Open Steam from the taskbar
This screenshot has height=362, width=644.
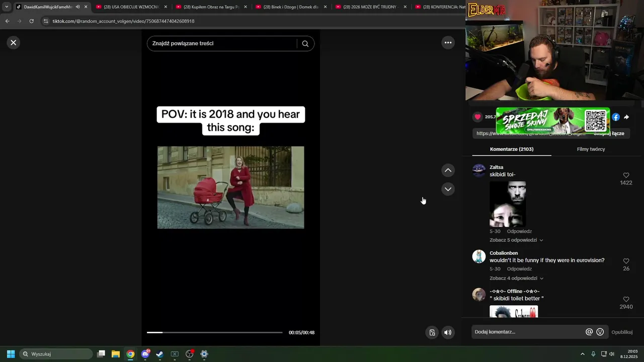(159, 354)
